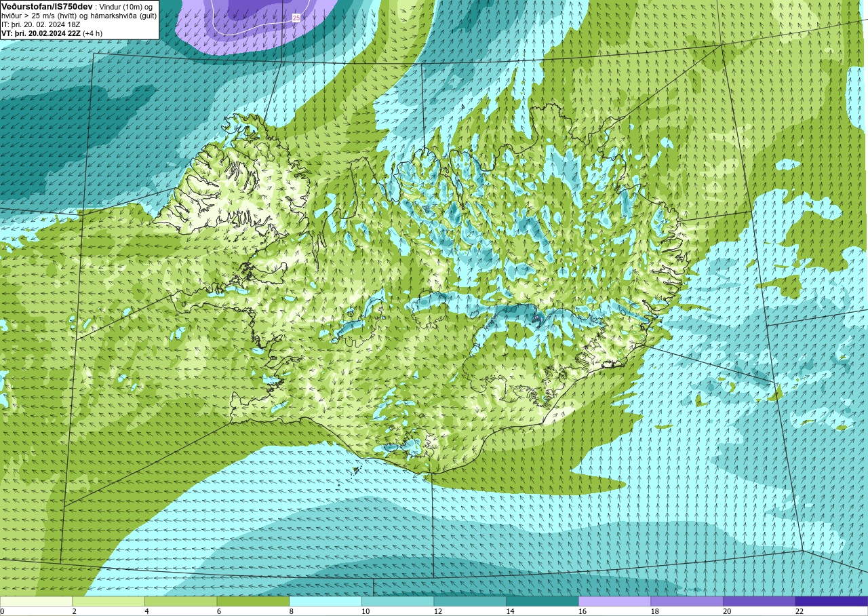Click the "Vindur (10m) og" label
Image resolution: width=868 pixels, height=616 pixels.
[125, 7]
